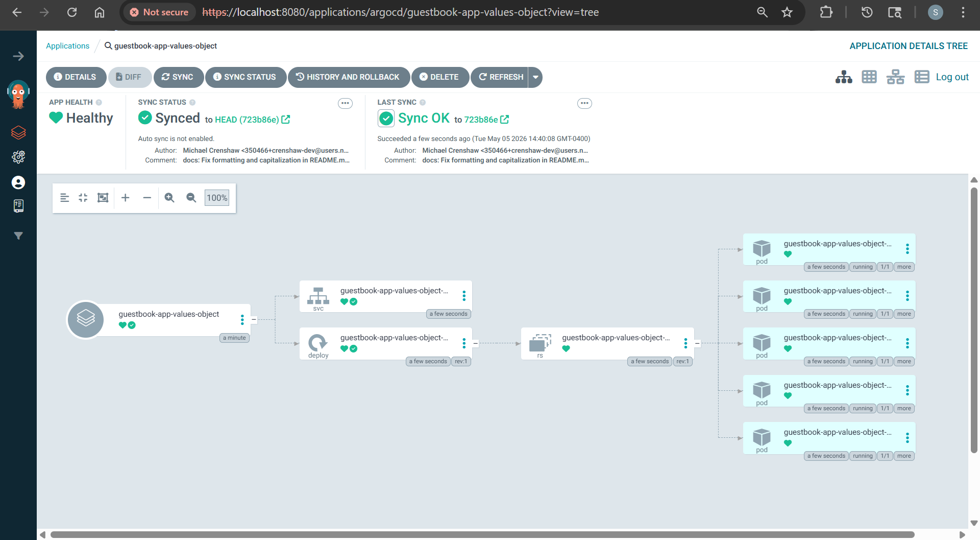Image resolution: width=980 pixels, height=540 pixels.
Task: Select the svc node icon
Action: coord(318,296)
